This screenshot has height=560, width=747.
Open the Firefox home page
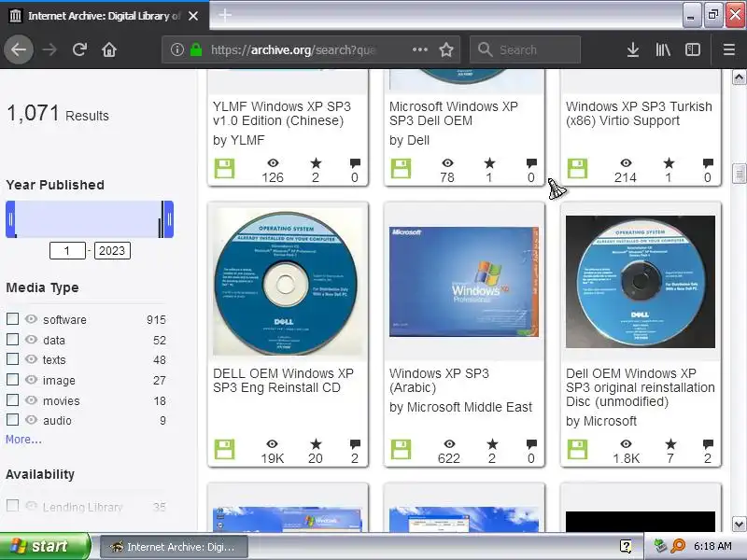click(x=109, y=49)
